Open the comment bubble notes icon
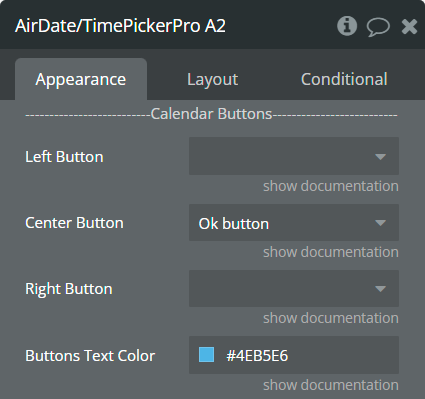 378,27
